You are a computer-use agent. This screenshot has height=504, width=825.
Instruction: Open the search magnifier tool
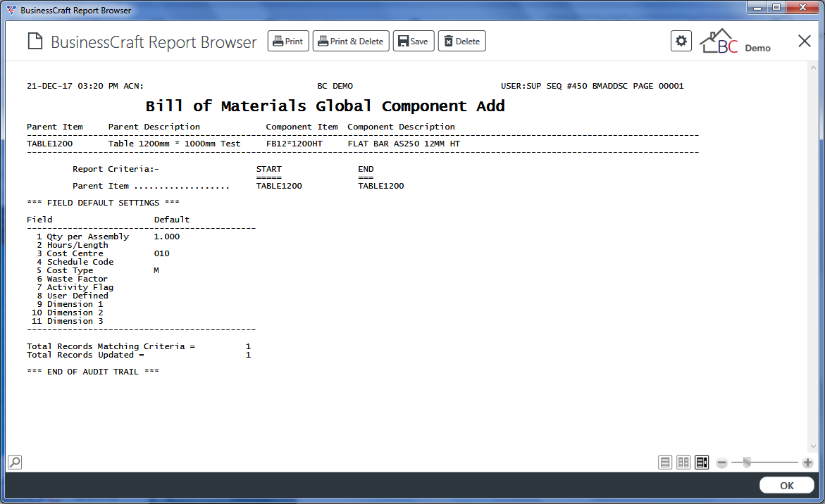tap(15, 462)
